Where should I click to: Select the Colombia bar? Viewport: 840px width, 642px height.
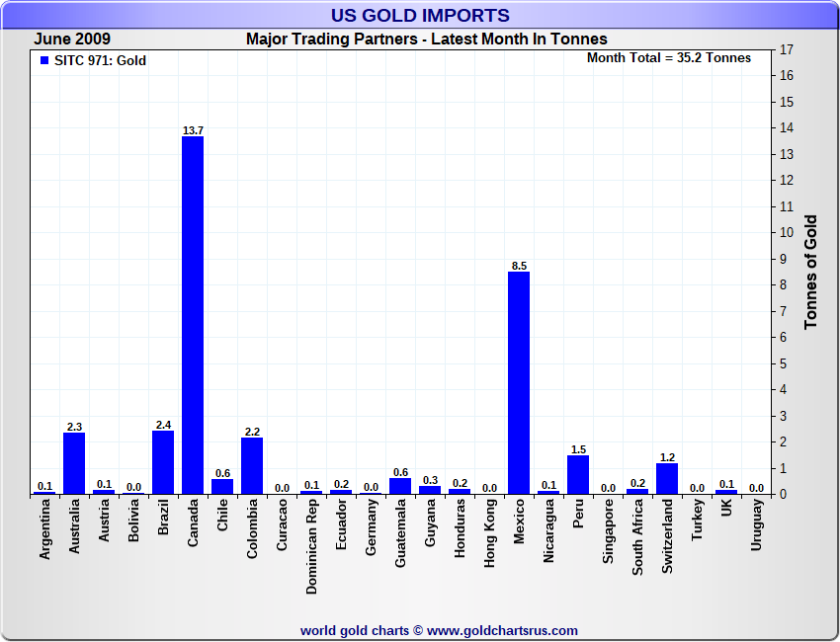[252, 465]
